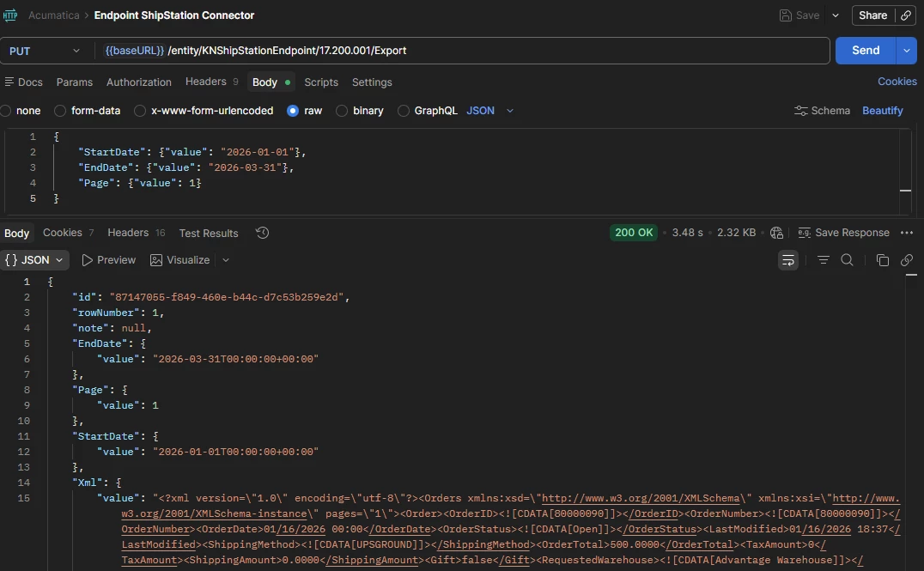Select the form-data body type
This screenshot has width=924, height=571.
point(59,111)
